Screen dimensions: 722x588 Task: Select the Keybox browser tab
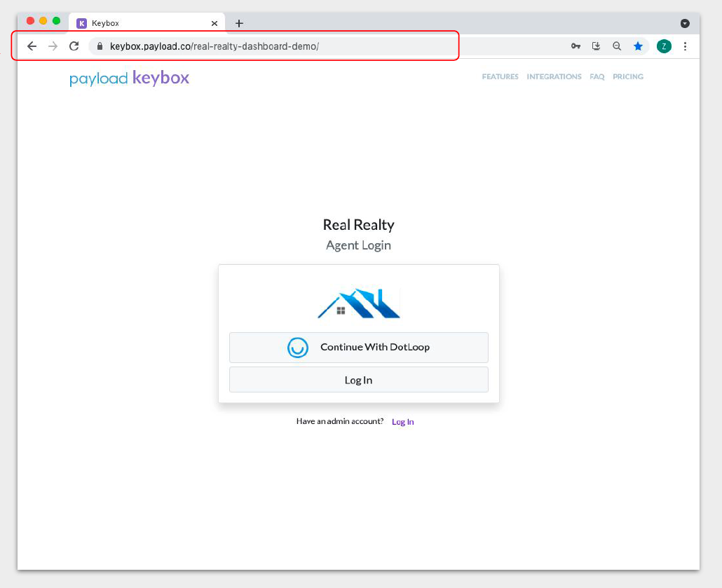pyautogui.click(x=140, y=22)
